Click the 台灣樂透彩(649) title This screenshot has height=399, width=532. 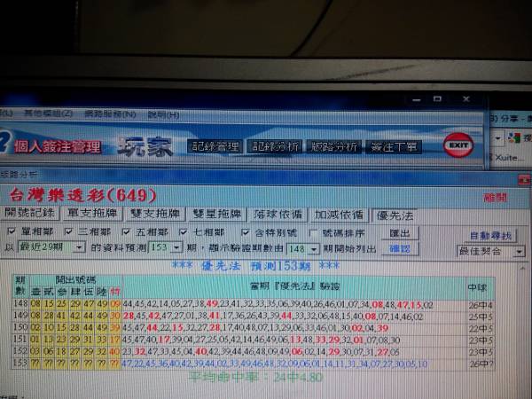click(x=82, y=195)
